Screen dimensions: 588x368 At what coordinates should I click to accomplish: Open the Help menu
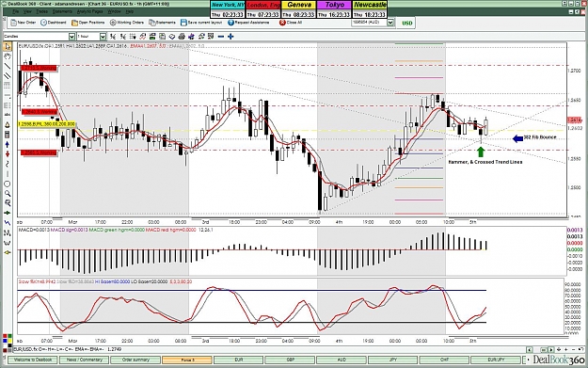pyautogui.click(x=129, y=11)
